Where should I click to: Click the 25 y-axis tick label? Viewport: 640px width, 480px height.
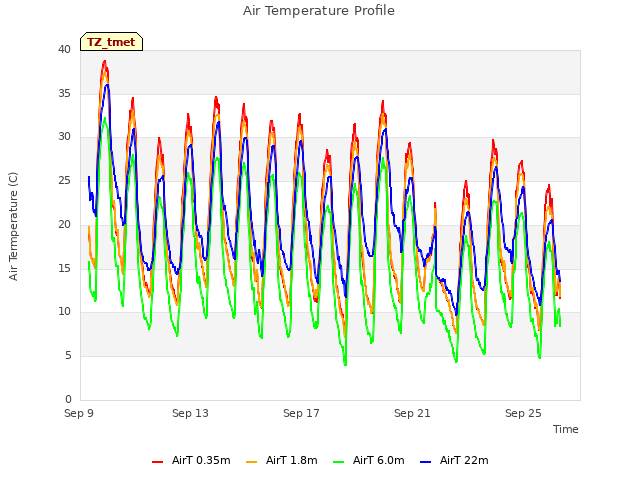click(x=64, y=180)
